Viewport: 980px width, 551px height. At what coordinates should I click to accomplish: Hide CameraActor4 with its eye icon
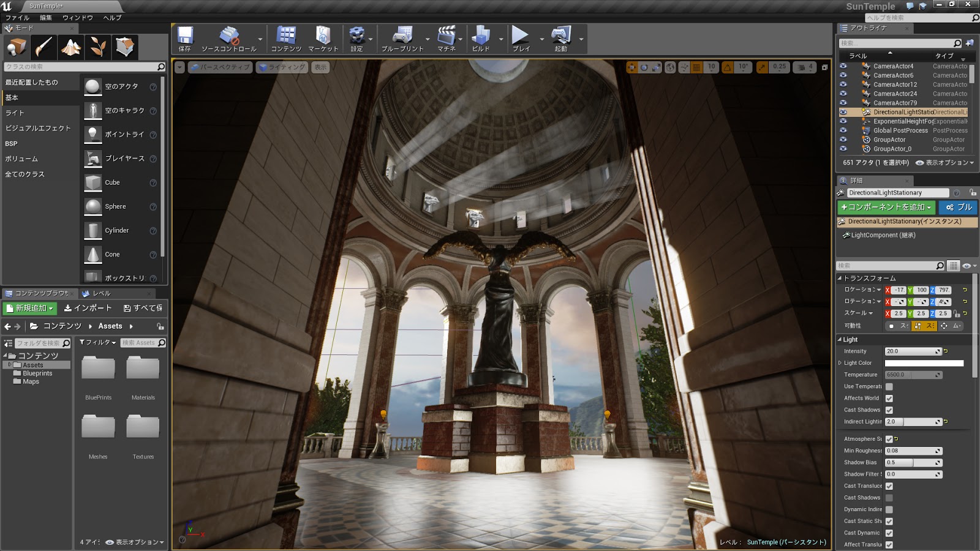coord(843,66)
